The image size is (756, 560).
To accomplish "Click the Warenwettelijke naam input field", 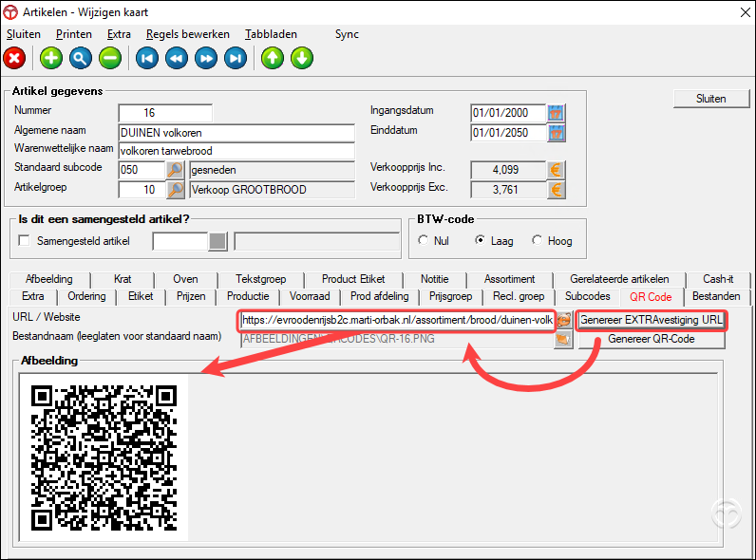I will click(236, 151).
